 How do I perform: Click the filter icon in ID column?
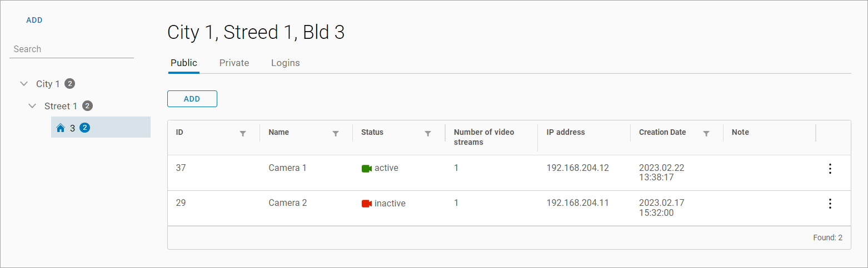(242, 134)
